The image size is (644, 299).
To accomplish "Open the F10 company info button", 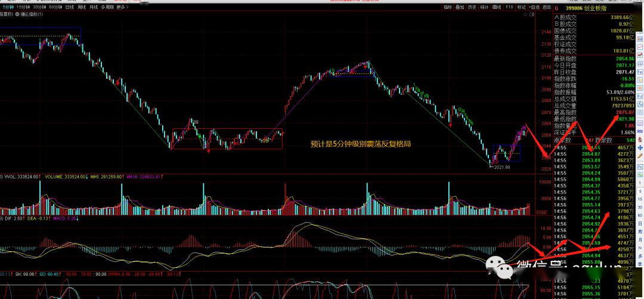I will [x=509, y=7].
